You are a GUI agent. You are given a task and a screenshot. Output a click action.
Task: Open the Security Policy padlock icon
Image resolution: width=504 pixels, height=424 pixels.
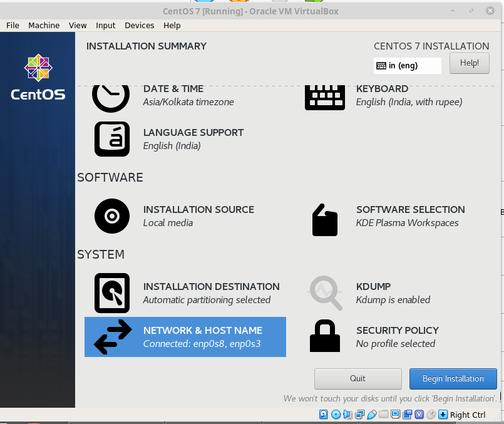pyautogui.click(x=325, y=336)
